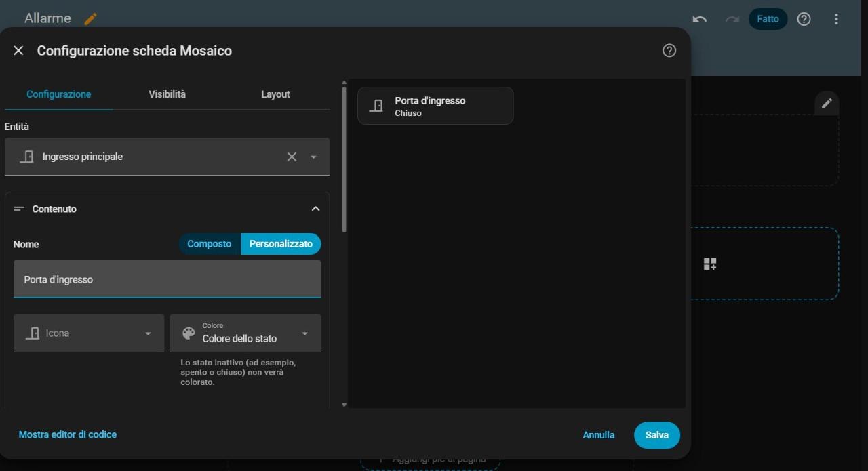Click Annulla to cancel changes

(x=599, y=435)
